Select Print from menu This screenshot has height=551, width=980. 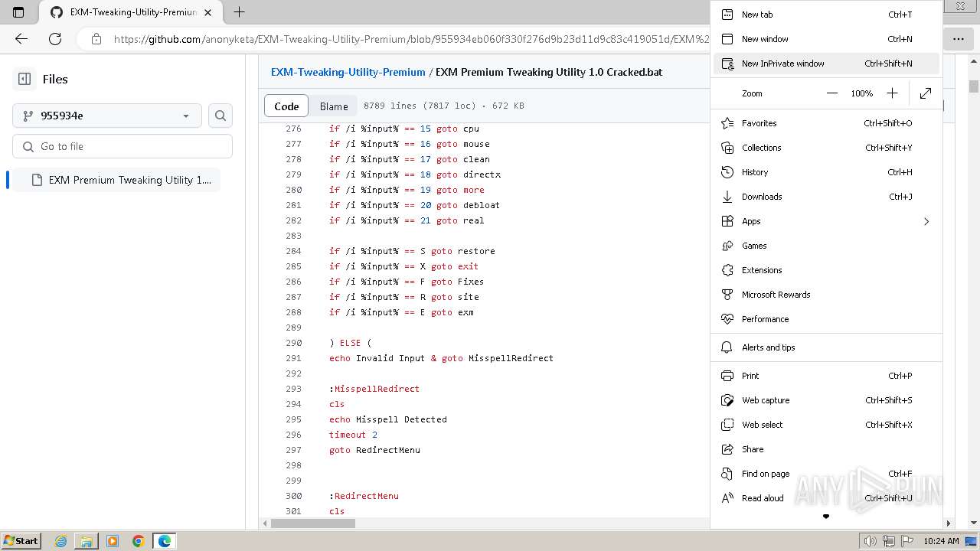tap(826, 376)
